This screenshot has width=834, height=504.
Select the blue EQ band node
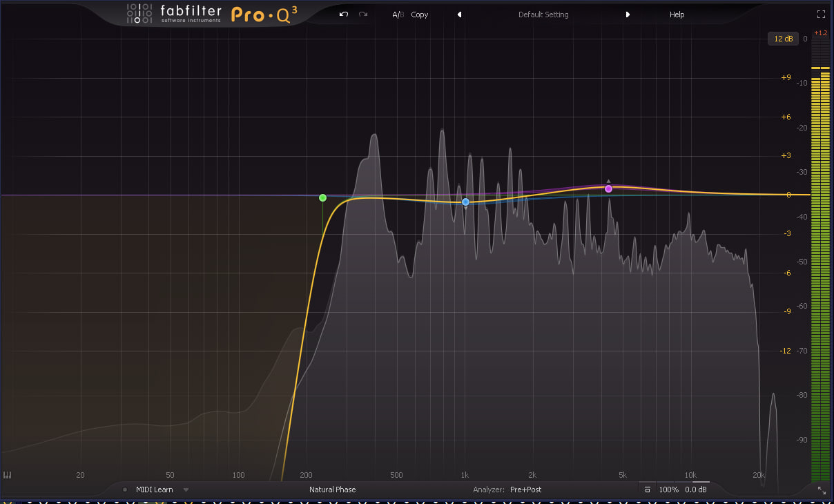pyautogui.click(x=465, y=202)
